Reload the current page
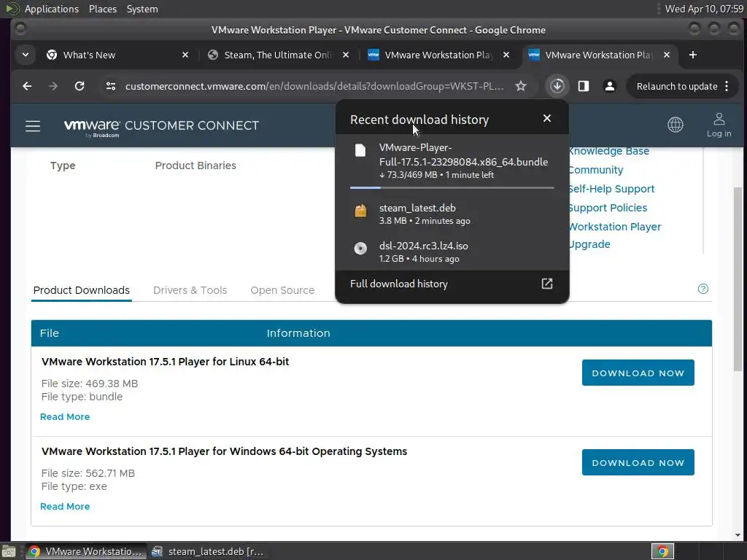Image resolution: width=747 pixels, height=560 pixels. [x=80, y=86]
